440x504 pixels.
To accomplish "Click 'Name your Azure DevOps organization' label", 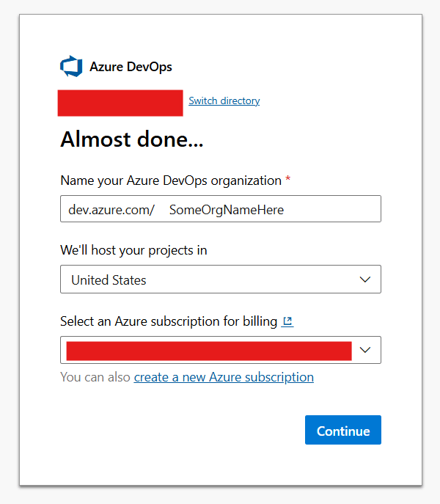I will point(171,180).
